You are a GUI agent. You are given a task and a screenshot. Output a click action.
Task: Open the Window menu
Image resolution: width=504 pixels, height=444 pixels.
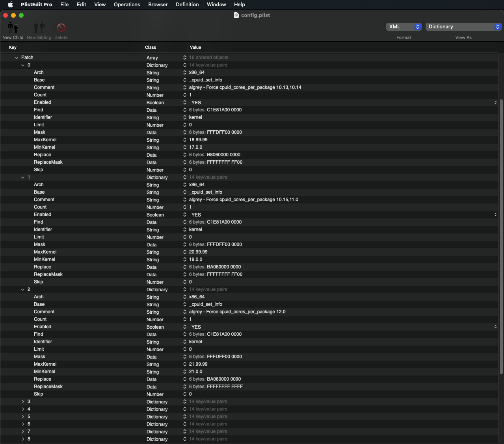[216, 5]
